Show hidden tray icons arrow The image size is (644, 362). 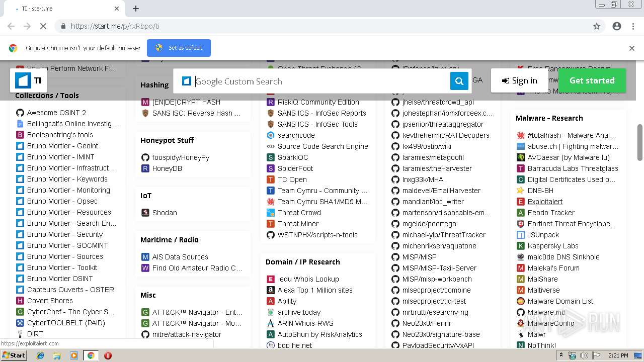[x=561, y=355]
